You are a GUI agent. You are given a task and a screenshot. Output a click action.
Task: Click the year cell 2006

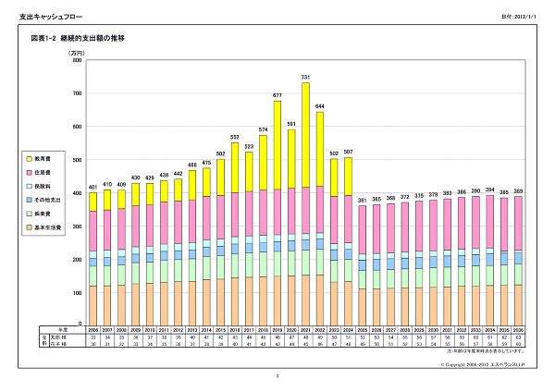93,330
